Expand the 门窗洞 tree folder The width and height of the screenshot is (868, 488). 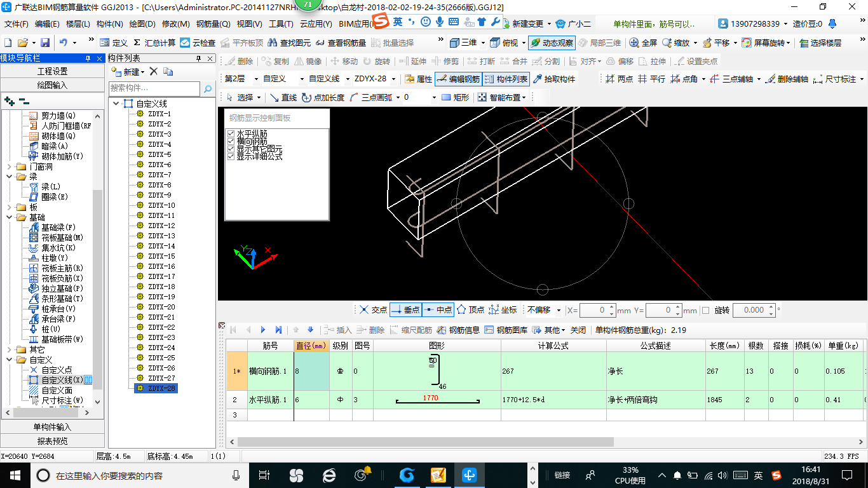tap(10, 166)
